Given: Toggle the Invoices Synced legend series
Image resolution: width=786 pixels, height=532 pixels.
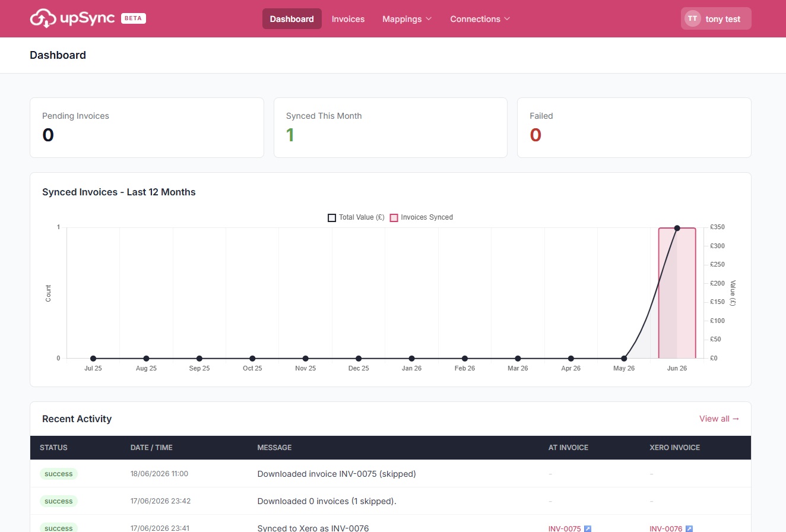Looking at the screenshot, I should point(421,217).
